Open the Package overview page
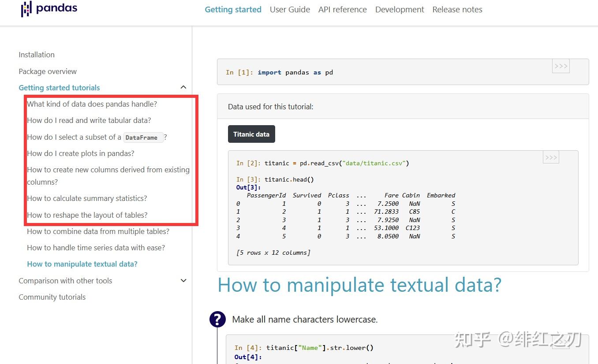 [x=48, y=71]
